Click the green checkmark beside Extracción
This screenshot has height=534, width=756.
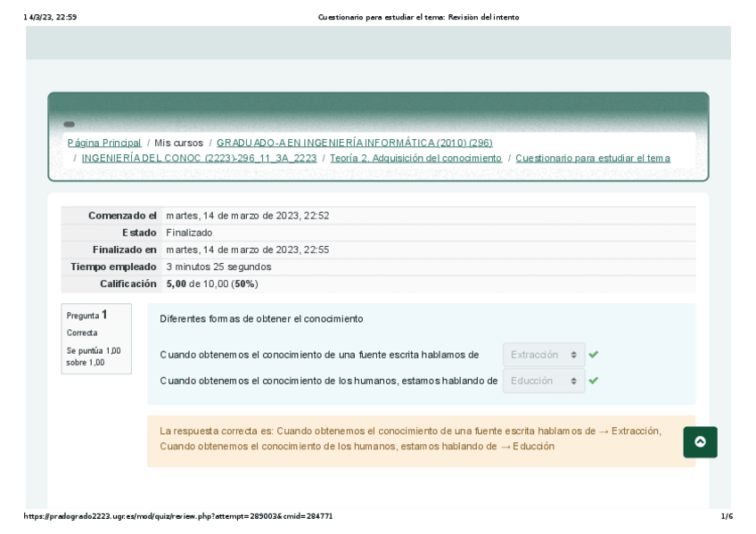click(x=594, y=355)
